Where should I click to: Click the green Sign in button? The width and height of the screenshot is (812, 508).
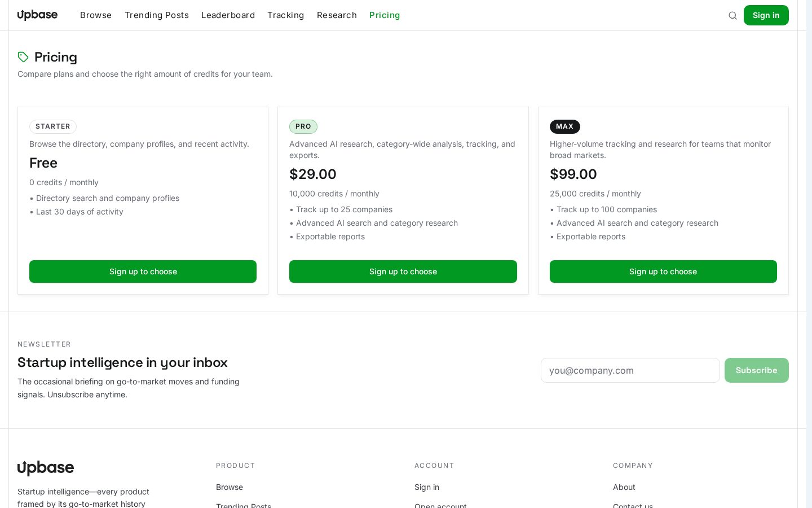[766, 15]
